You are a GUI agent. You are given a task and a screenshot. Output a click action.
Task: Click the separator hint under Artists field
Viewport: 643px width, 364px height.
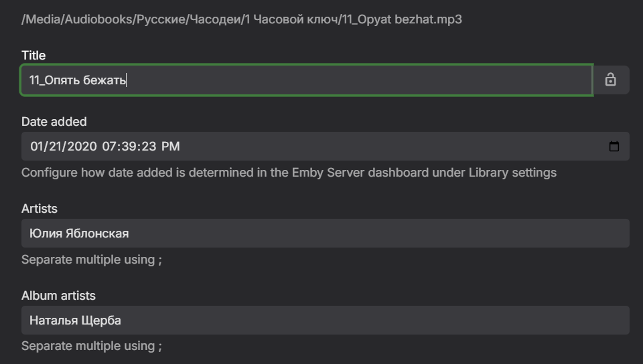pos(92,260)
